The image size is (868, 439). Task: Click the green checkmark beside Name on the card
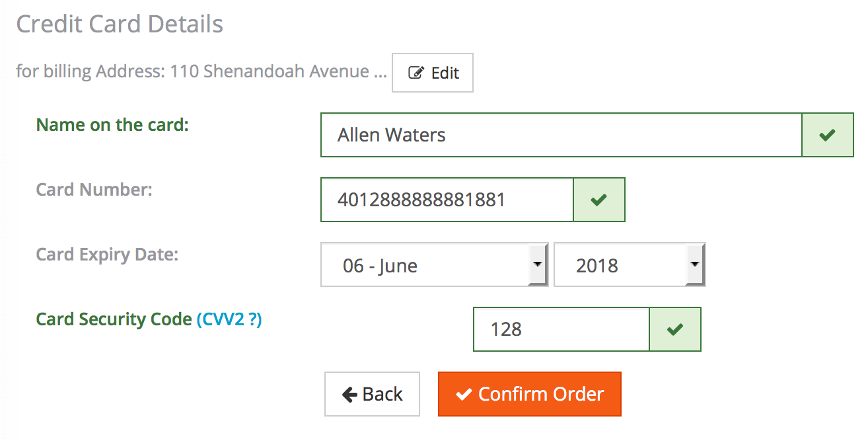tap(827, 135)
